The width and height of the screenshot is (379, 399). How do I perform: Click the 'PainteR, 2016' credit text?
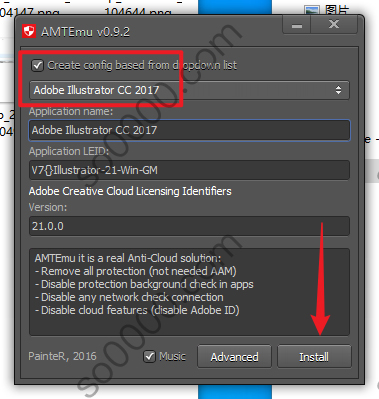tap(62, 356)
